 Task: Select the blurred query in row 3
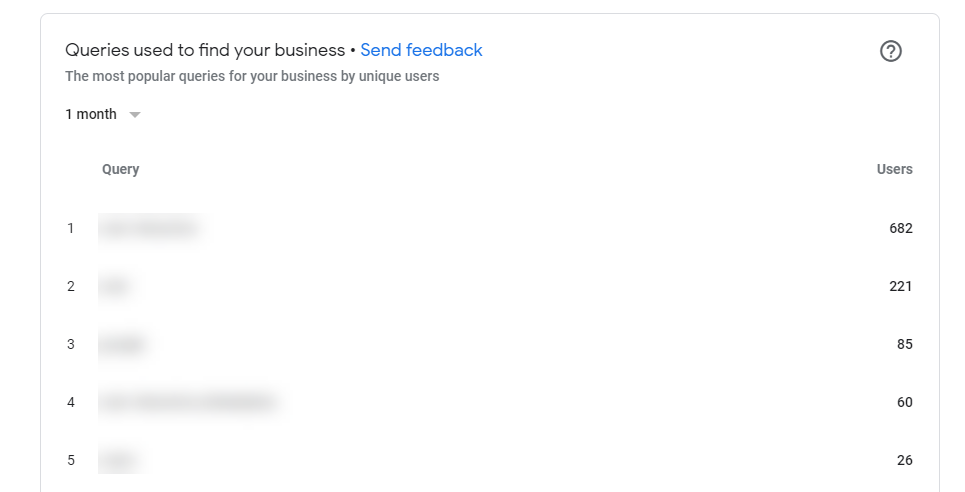125,344
